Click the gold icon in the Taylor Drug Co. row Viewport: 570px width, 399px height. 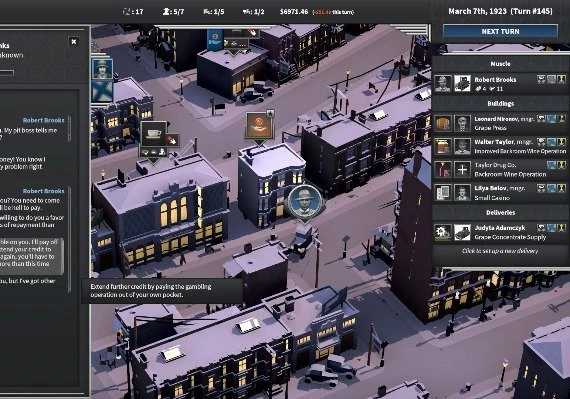pyautogui.click(x=562, y=165)
